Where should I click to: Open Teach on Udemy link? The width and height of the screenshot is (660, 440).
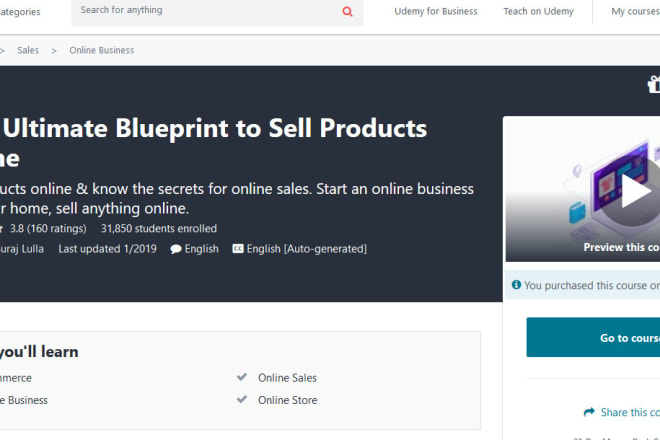click(538, 11)
